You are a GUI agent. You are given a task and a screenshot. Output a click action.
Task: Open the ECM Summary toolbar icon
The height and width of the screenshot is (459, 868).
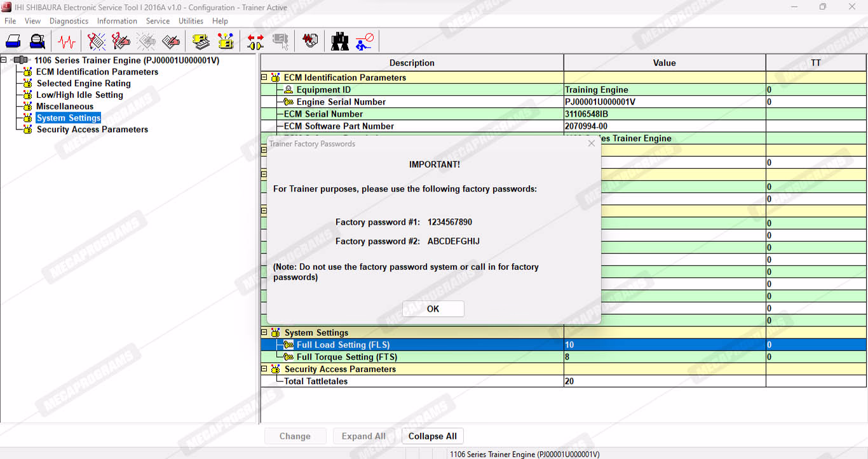[201, 42]
